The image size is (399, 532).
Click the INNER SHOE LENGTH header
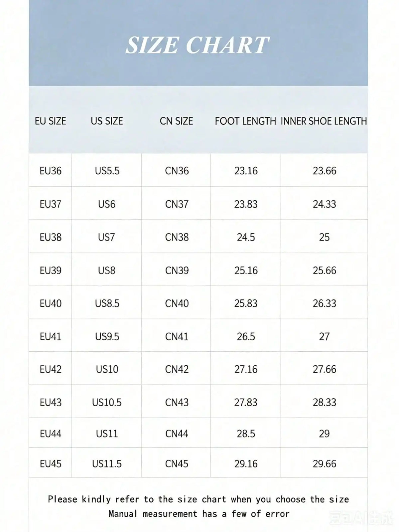tap(324, 121)
